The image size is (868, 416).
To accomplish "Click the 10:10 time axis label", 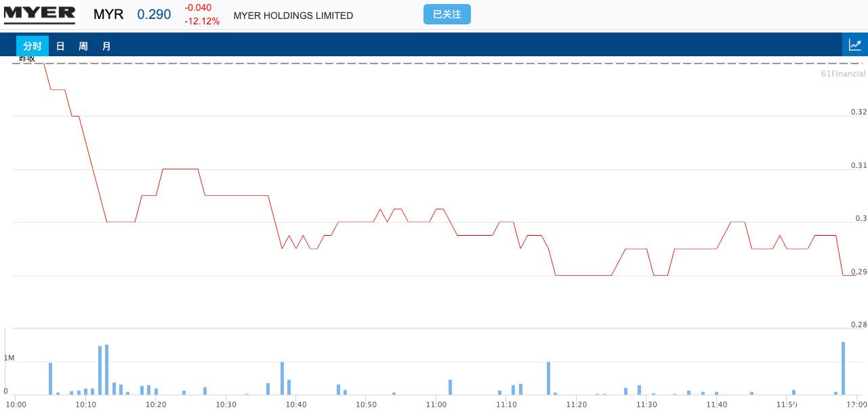I will coord(85,404).
